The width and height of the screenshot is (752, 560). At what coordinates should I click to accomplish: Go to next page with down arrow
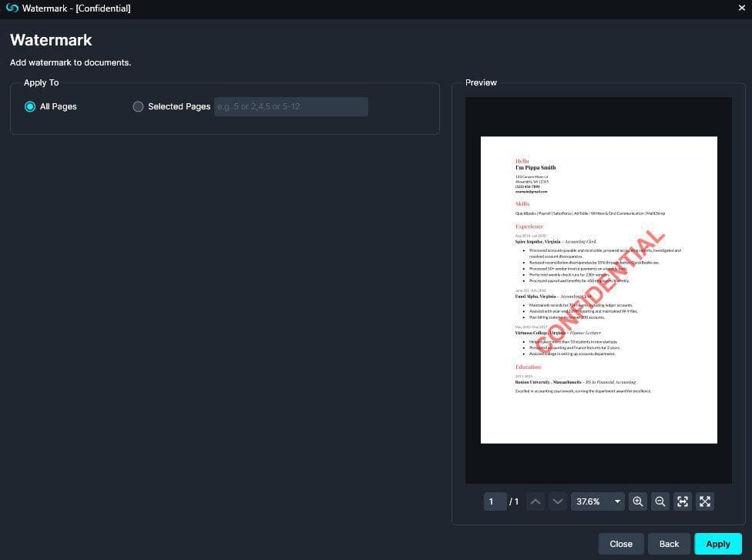pos(558,501)
